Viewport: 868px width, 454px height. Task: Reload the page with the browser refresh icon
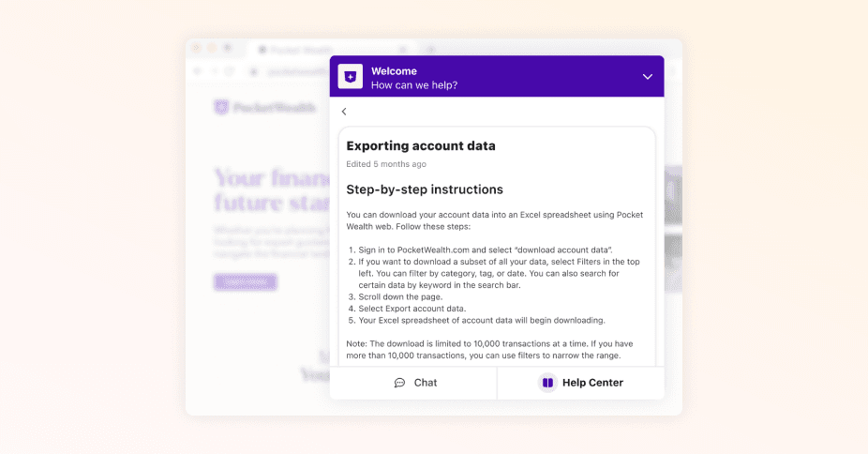click(x=231, y=71)
